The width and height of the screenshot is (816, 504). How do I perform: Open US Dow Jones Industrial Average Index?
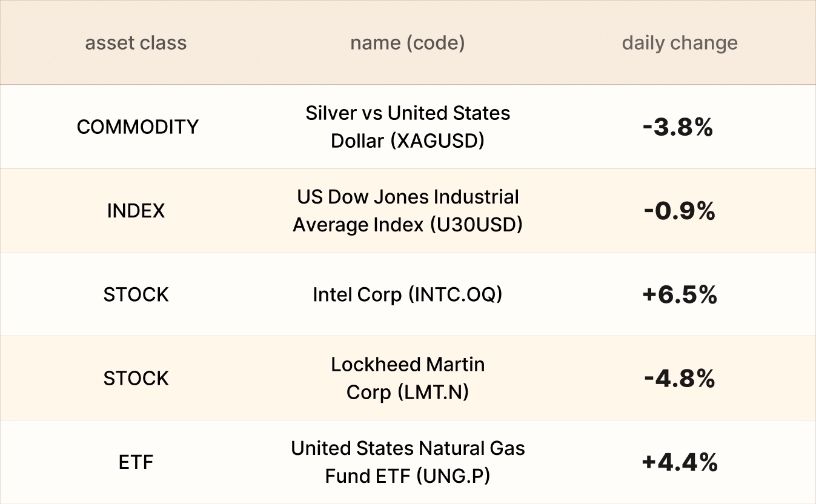pyautogui.click(x=408, y=211)
